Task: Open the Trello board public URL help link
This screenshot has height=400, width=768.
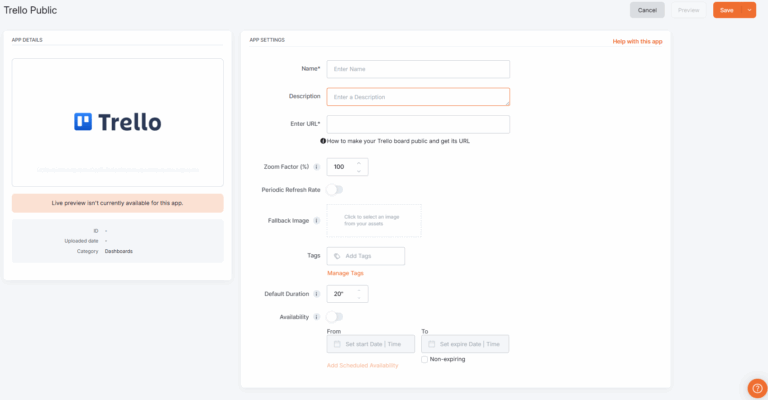Action: point(398,141)
